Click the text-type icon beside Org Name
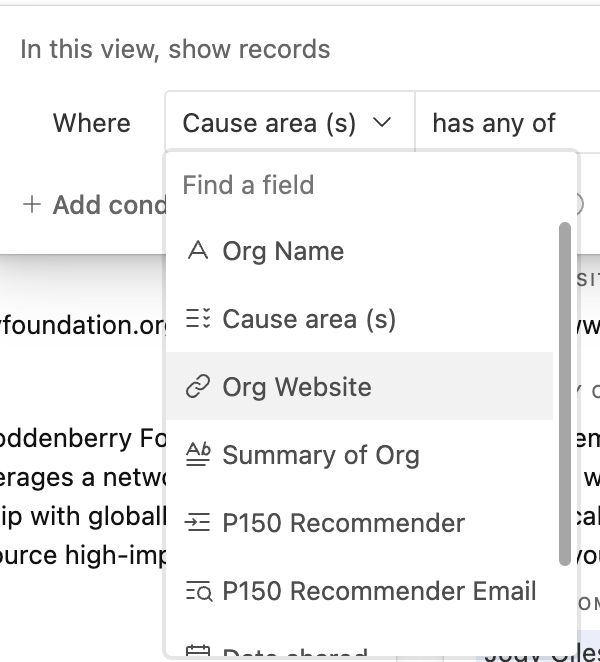This screenshot has height=662, width=600. (x=198, y=250)
